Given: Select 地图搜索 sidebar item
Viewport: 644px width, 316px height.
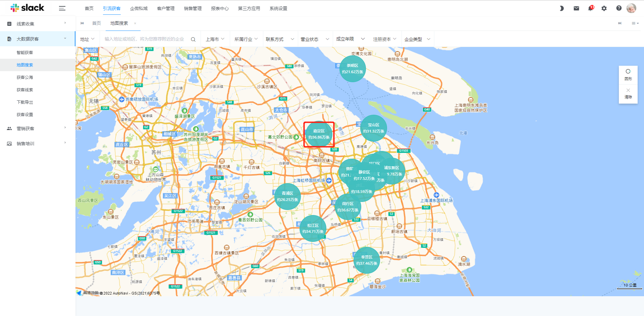Looking at the screenshot, I should [x=25, y=65].
